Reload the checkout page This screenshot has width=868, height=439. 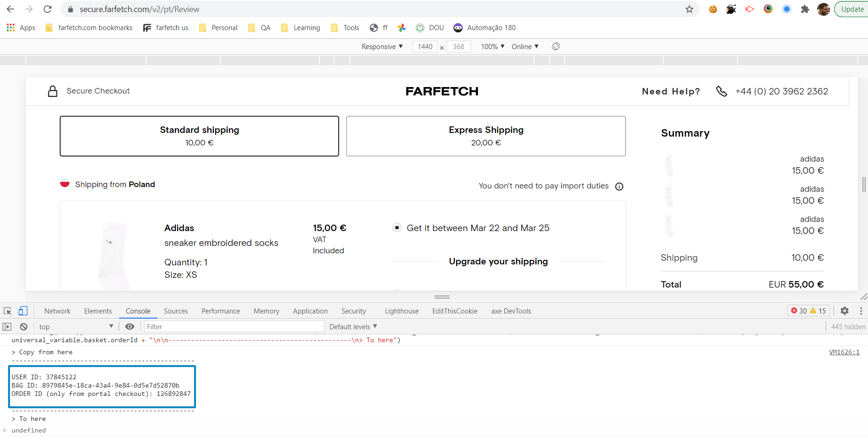[47, 9]
